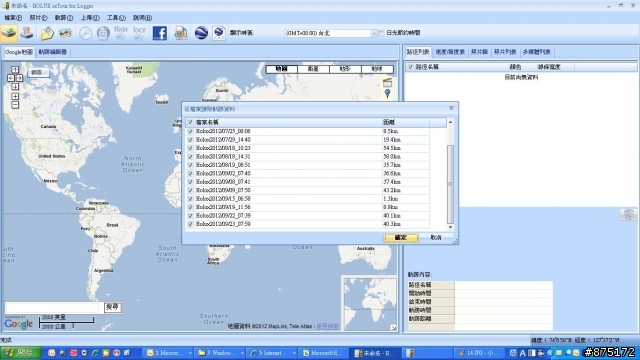Switch to the 軌跡編輯器 tab
The width and height of the screenshot is (640, 360).
point(53,52)
